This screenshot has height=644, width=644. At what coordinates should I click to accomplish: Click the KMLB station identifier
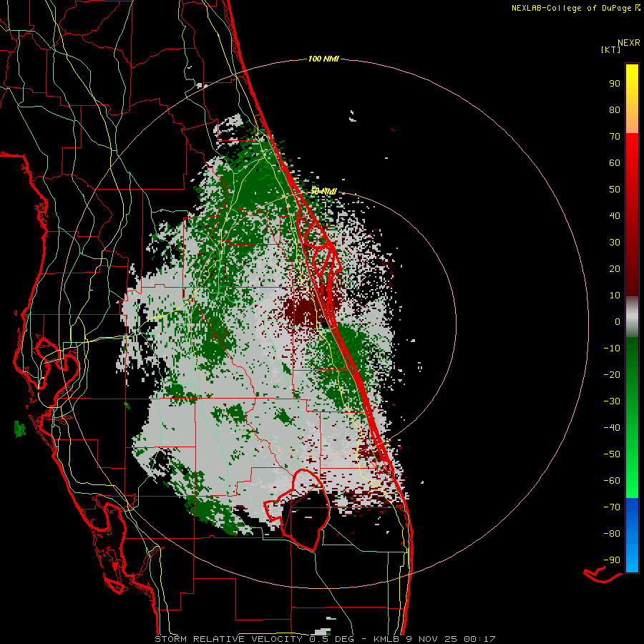(x=386, y=639)
